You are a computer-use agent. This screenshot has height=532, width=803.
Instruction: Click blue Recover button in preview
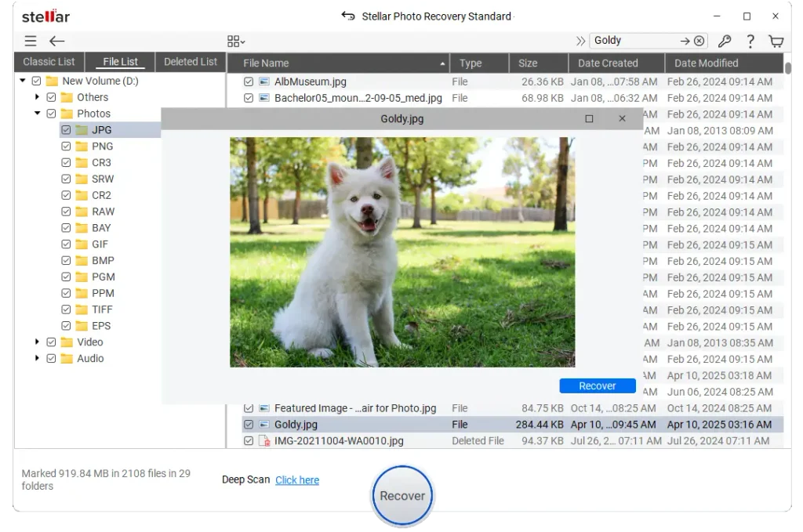point(597,385)
